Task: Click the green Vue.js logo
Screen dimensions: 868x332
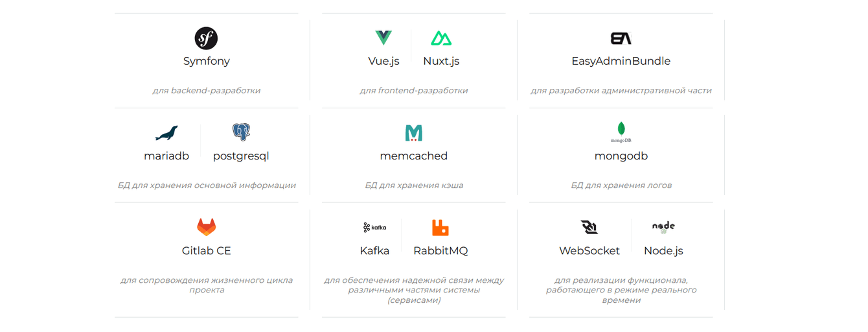Action: point(383,38)
